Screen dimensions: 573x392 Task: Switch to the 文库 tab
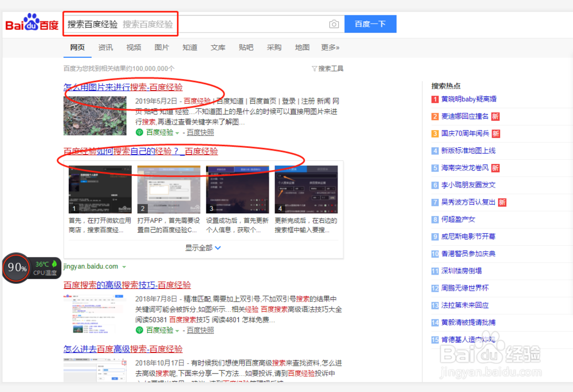click(x=218, y=48)
